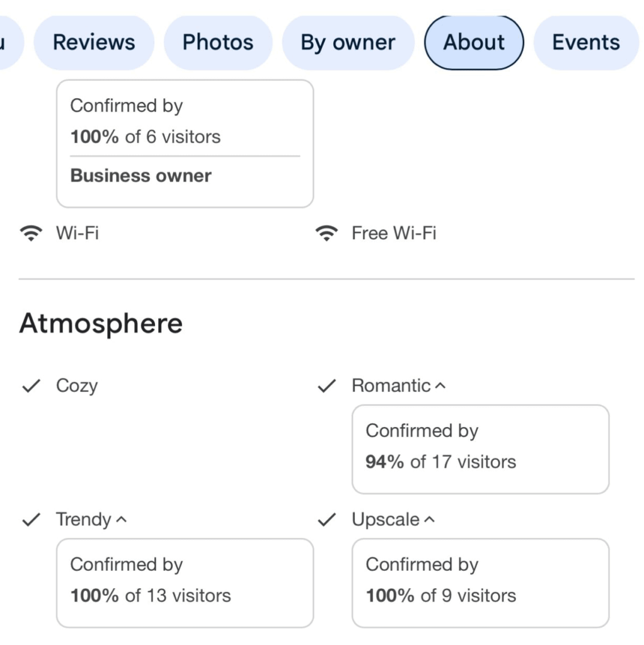644x645 pixels.
Task: Click the checkmark icon beside Trendy
Action: [31, 520]
